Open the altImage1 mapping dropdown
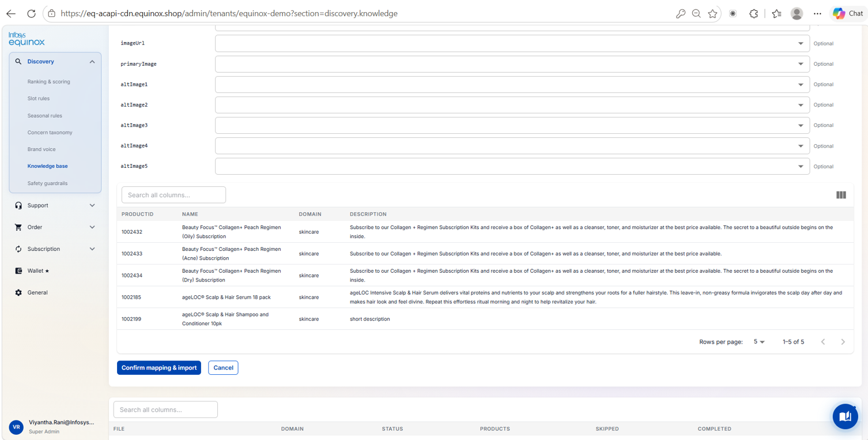Viewport: 868px width, 440px height. click(x=512, y=84)
